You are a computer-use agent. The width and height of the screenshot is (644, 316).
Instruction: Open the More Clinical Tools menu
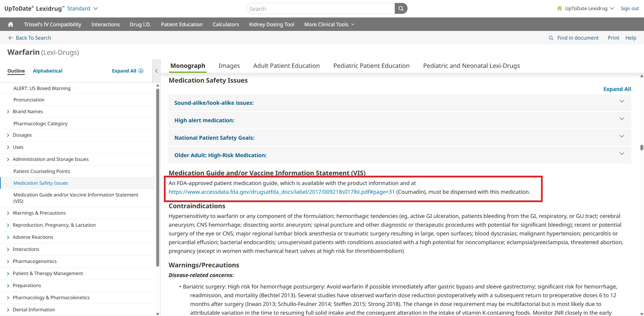tap(329, 25)
